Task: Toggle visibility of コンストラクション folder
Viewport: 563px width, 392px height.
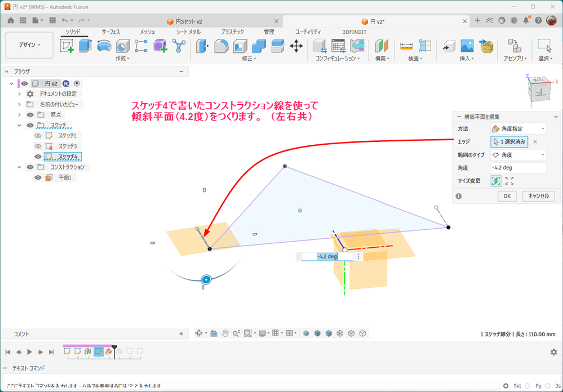Action: coord(30,167)
